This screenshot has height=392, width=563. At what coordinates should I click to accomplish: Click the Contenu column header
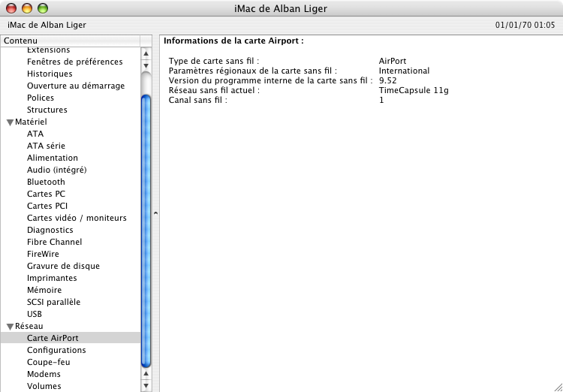pyautogui.click(x=71, y=41)
